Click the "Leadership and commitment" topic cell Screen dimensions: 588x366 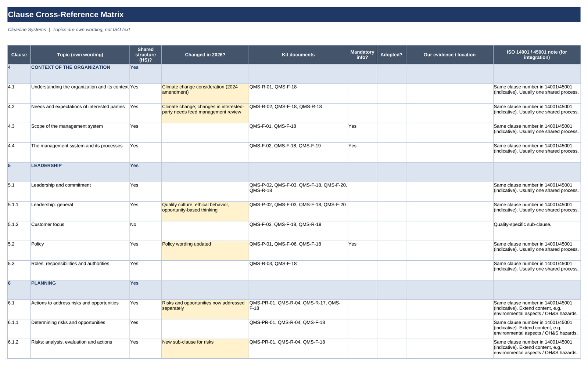(80, 192)
